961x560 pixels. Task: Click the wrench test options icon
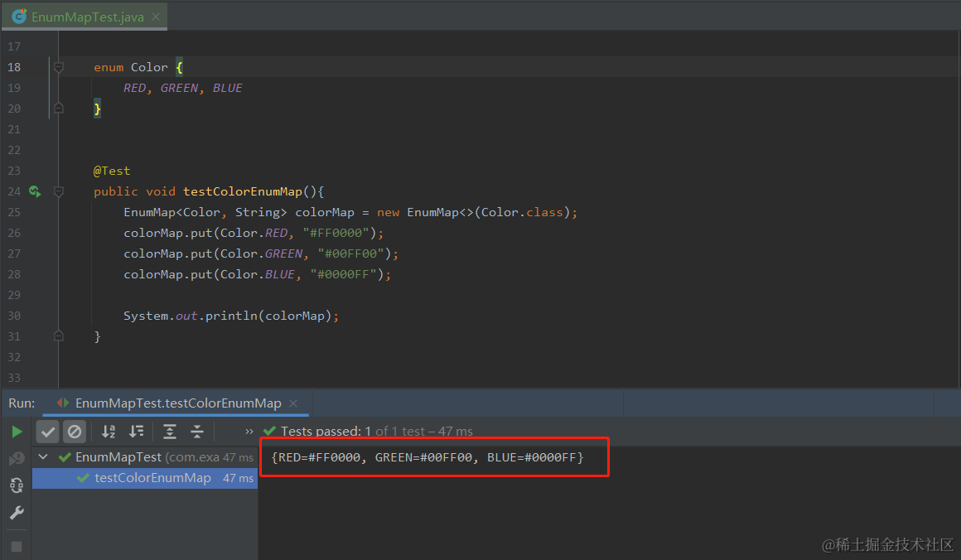click(17, 512)
